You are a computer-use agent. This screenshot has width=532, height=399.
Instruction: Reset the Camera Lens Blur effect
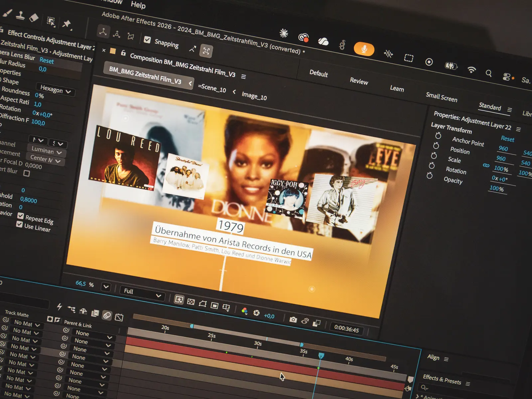pos(47,61)
